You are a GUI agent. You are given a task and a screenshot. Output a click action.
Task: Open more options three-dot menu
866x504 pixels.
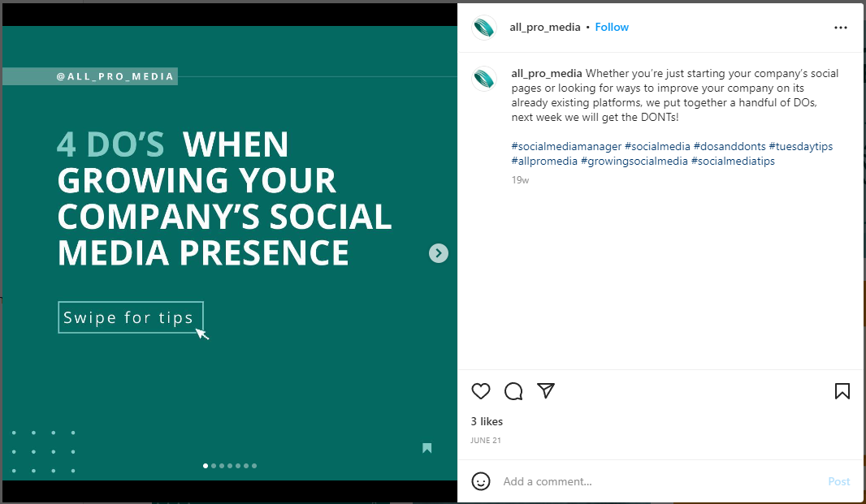(841, 28)
